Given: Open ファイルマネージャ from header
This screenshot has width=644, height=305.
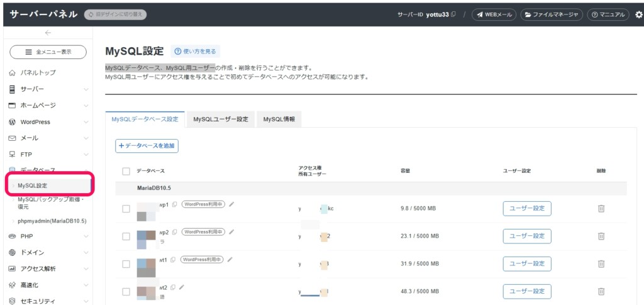Looking at the screenshot, I should click(x=552, y=14).
